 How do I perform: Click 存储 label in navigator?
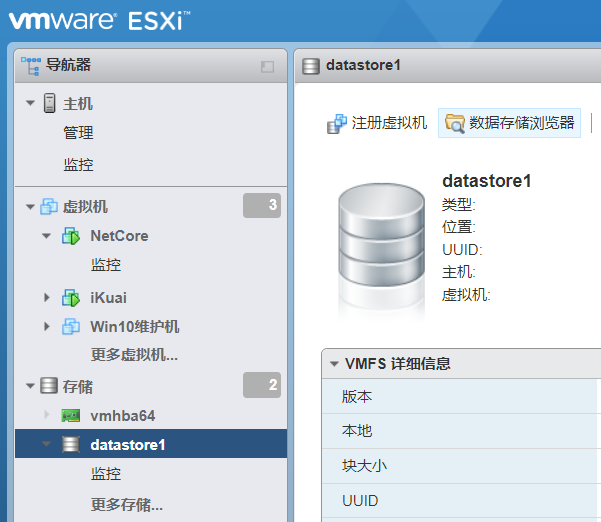click(x=78, y=386)
